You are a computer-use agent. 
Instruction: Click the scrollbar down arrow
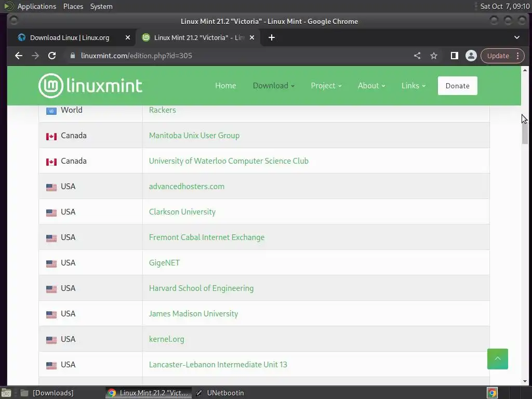click(525, 381)
